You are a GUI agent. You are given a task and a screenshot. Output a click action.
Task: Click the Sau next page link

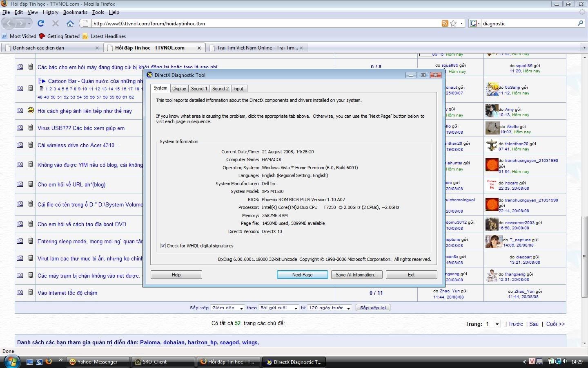click(x=534, y=324)
